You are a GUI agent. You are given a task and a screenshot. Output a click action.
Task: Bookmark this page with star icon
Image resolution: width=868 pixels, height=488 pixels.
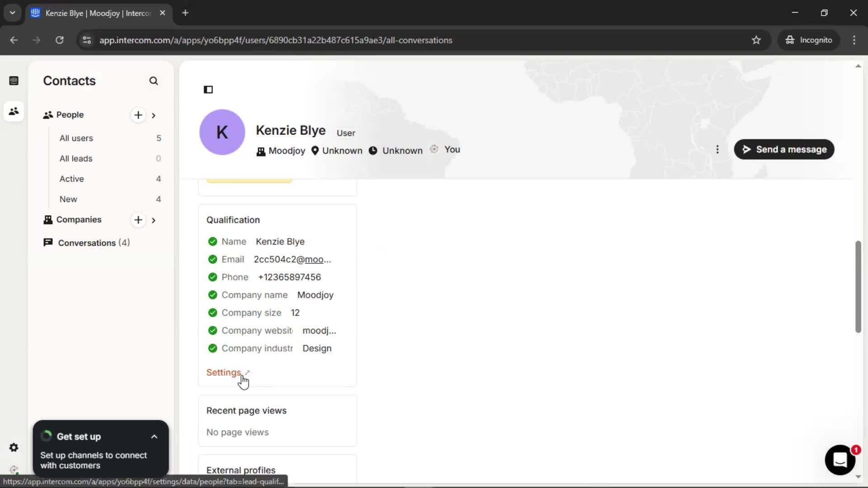click(756, 40)
